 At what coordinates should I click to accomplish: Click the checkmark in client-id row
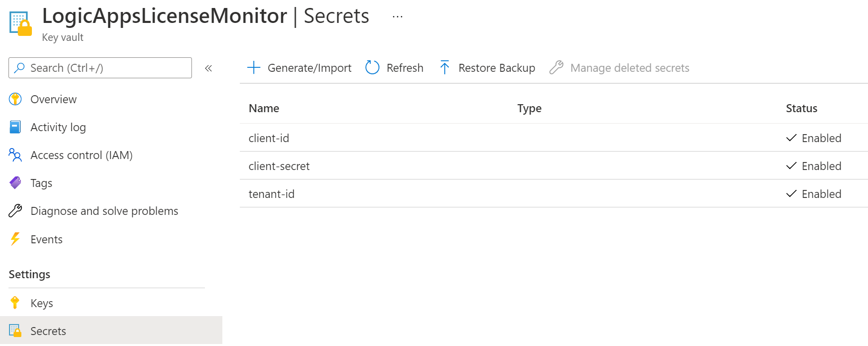pos(791,138)
